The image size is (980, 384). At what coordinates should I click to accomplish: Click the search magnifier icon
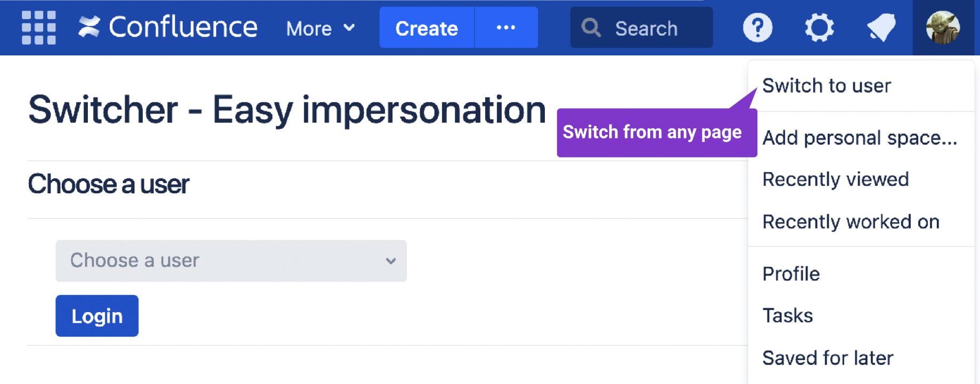(590, 28)
